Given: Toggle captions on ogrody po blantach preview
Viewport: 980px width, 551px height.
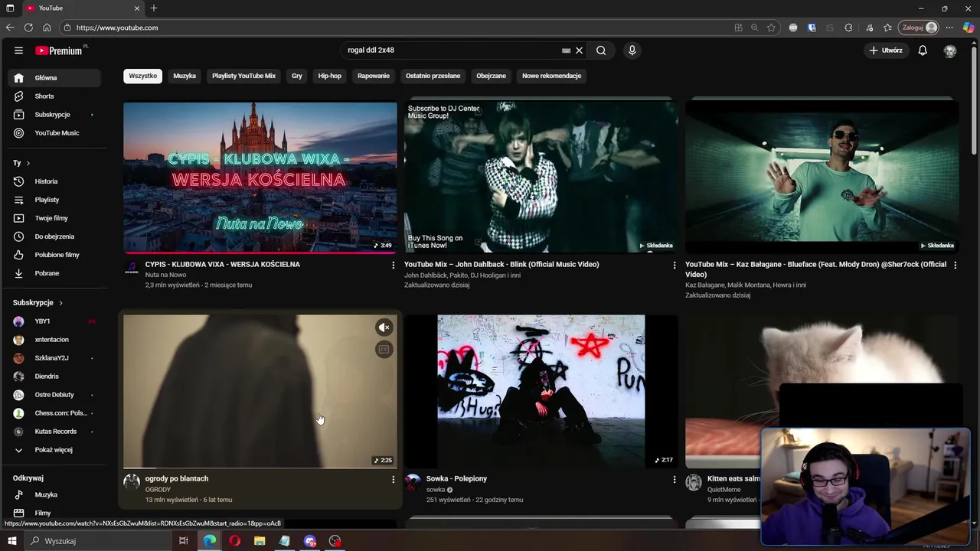Looking at the screenshot, I should click(x=384, y=350).
